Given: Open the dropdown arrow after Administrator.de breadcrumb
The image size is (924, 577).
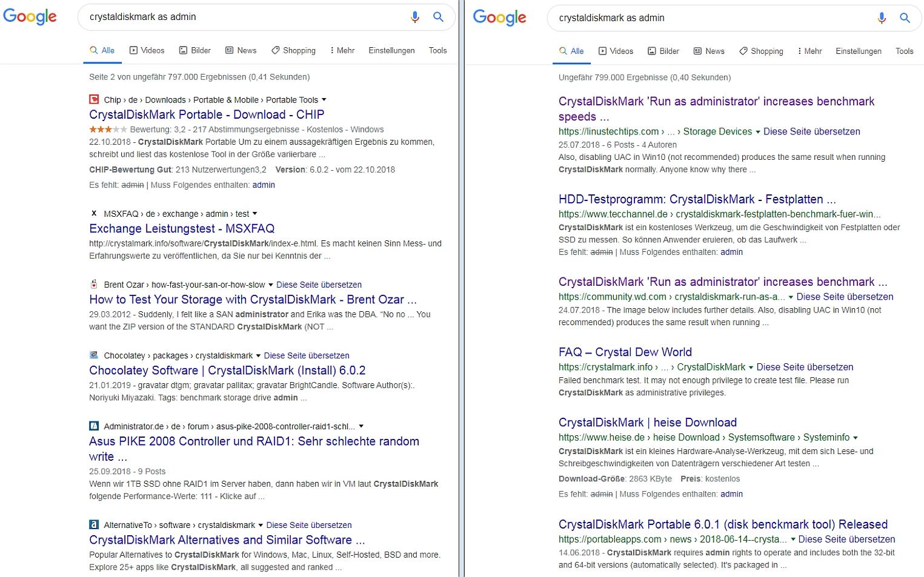Looking at the screenshot, I should [361, 426].
